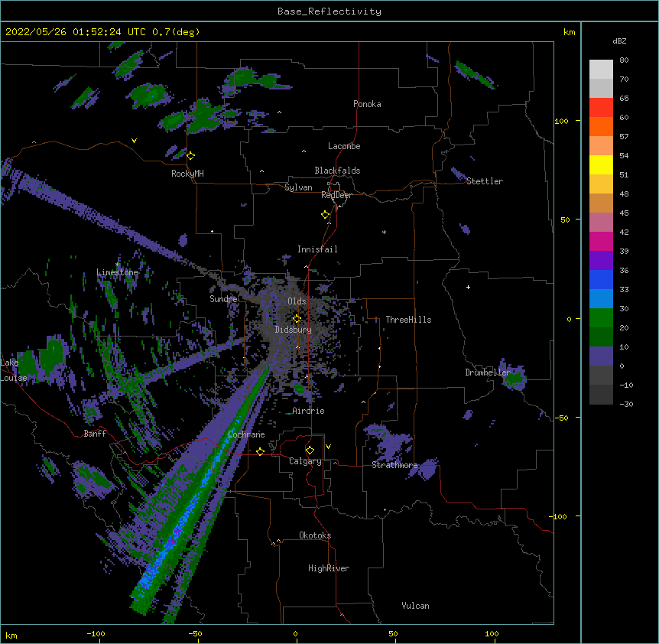The image size is (659, 644).
Task: Click the yellow diamond marker below Cochrane
Action: coord(260,451)
